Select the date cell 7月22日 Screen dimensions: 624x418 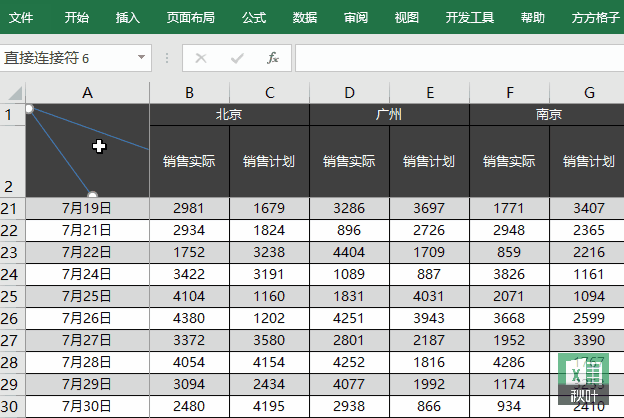88,252
